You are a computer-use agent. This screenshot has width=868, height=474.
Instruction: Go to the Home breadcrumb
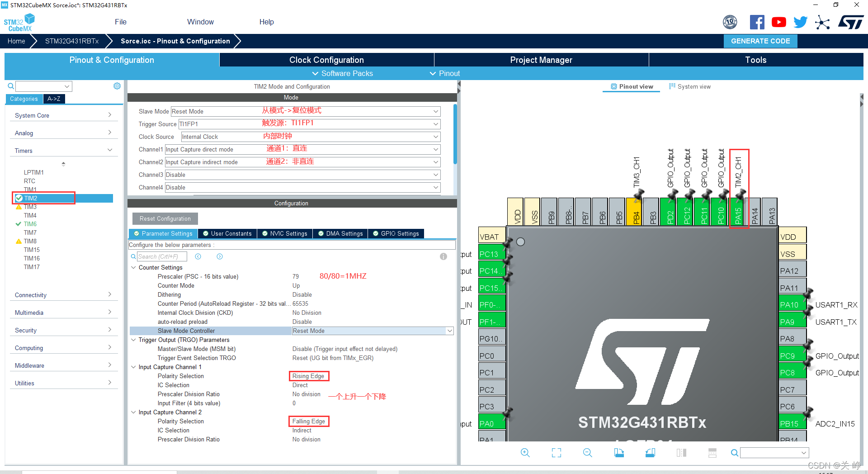(16, 41)
